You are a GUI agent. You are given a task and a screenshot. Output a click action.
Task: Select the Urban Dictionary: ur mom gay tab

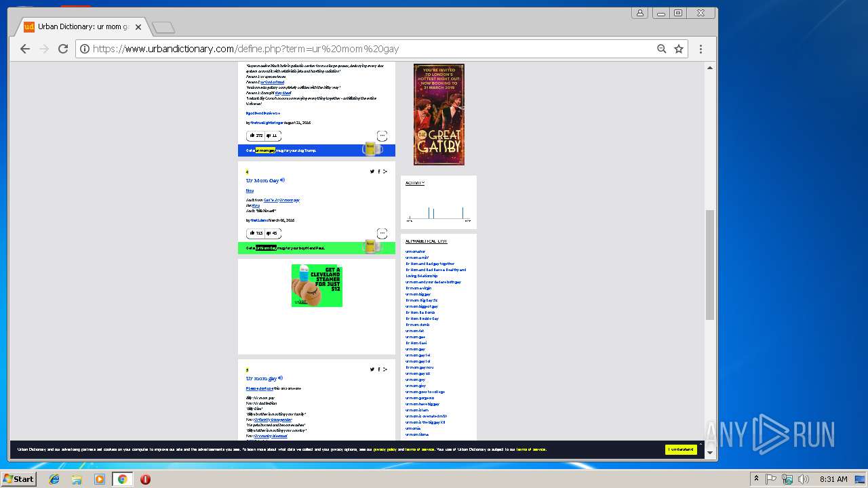[x=83, y=27]
